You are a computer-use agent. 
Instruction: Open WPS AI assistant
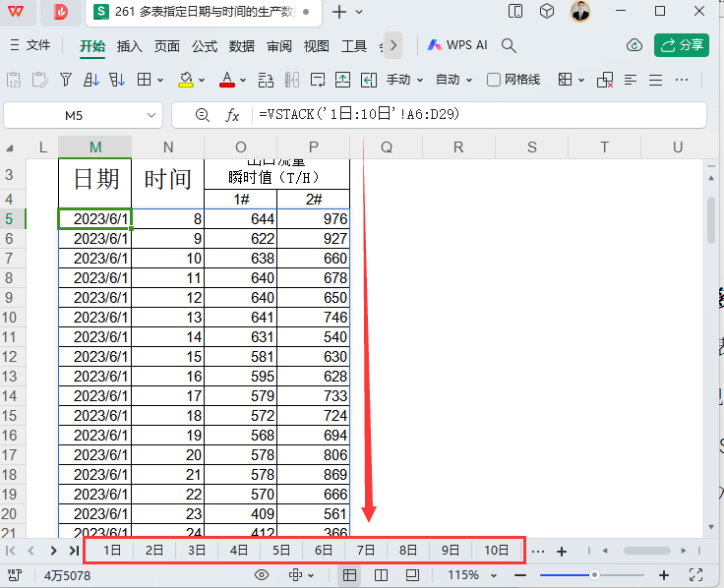457,45
